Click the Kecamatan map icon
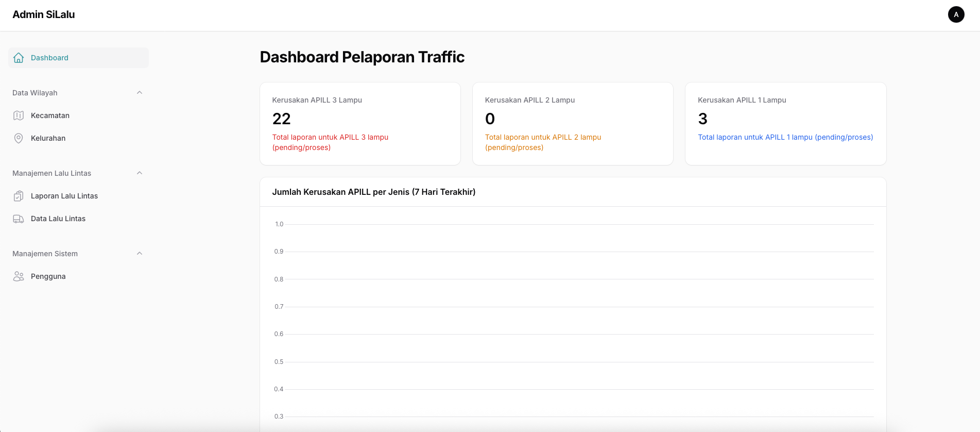 tap(19, 115)
